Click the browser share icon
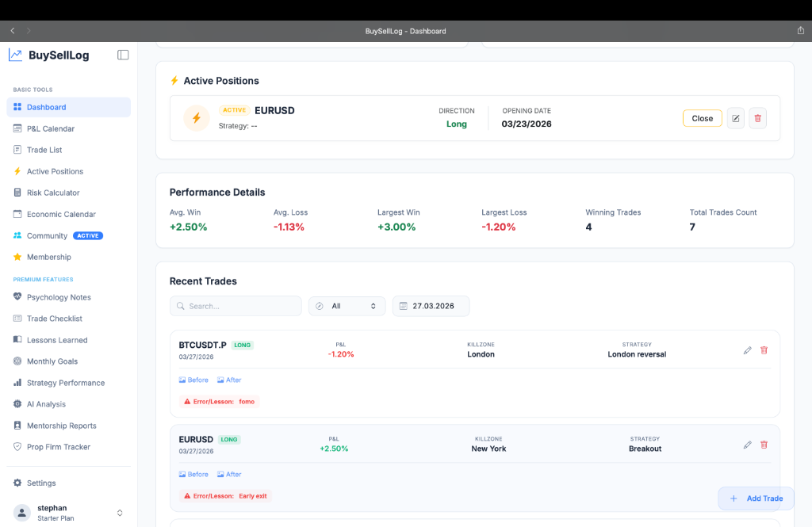Screen dimensions: 812x527 click(800, 31)
